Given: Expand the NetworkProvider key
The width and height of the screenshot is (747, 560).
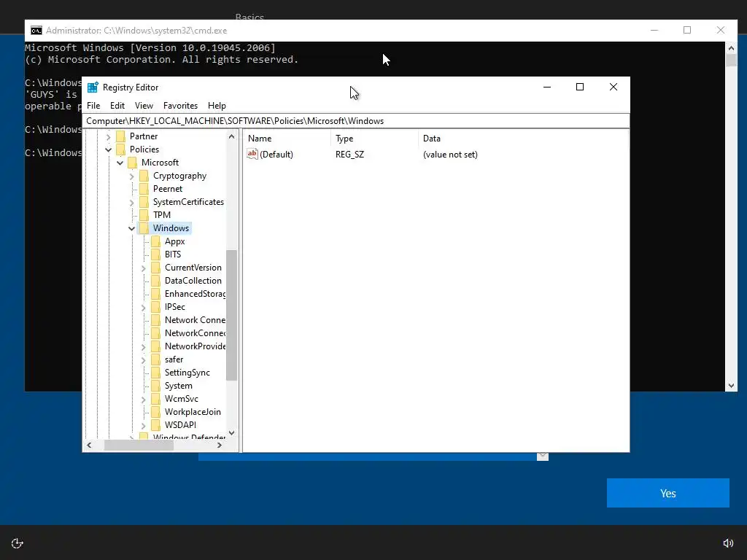Looking at the screenshot, I should [144, 347].
